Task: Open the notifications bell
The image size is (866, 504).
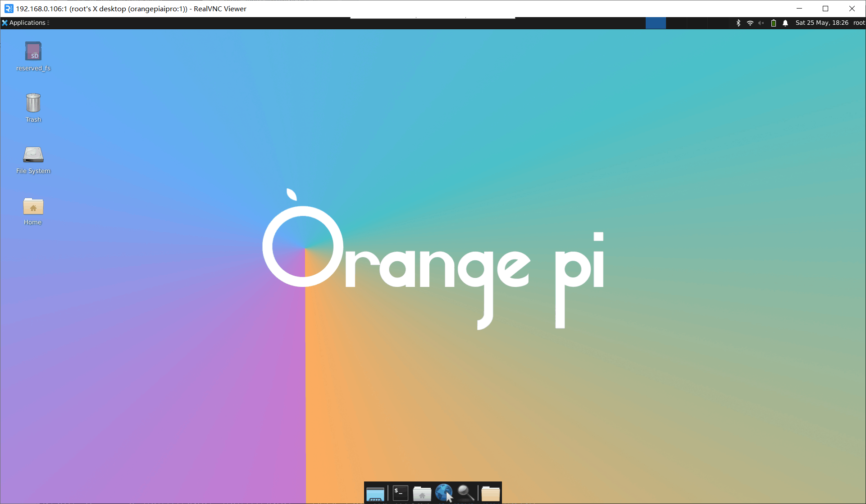Action: (785, 23)
